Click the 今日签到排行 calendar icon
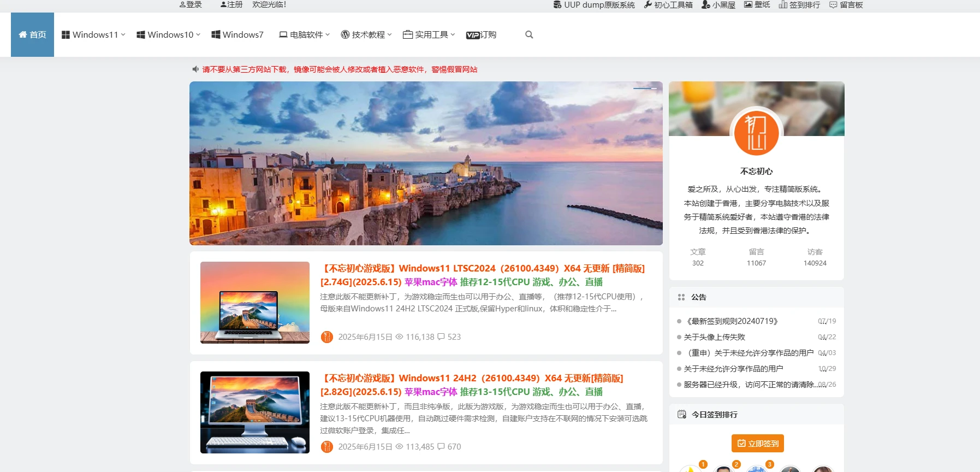Image resolution: width=980 pixels, height=472 pixels. pyautogui.click(x=682, y=415)
